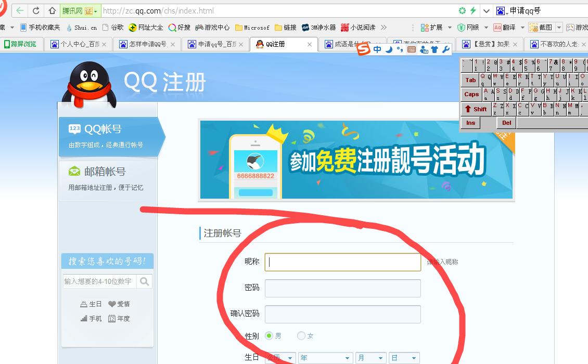This screenshot has width=588, height=364.
Task: Reload the page with the refresh icon
Action: 36,10
